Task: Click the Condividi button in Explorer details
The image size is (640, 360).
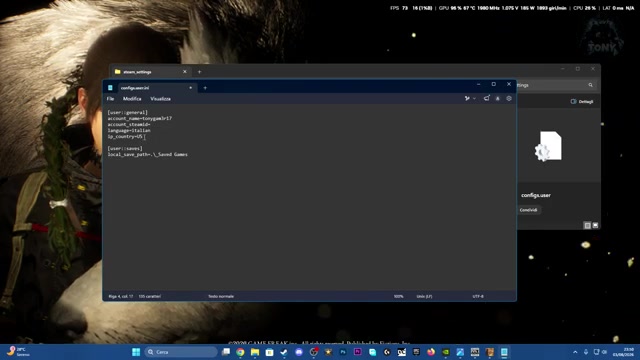Action: [x=529, y=210]
